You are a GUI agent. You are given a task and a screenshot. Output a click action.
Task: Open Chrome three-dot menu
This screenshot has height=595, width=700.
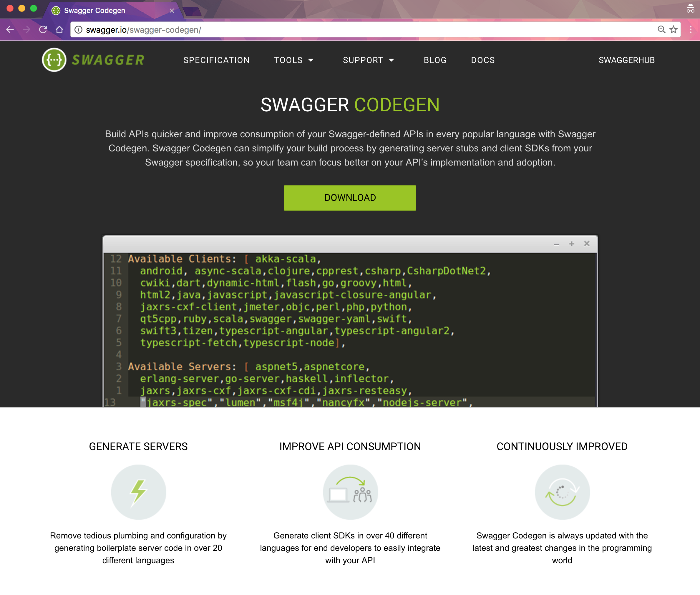(690, 30)
